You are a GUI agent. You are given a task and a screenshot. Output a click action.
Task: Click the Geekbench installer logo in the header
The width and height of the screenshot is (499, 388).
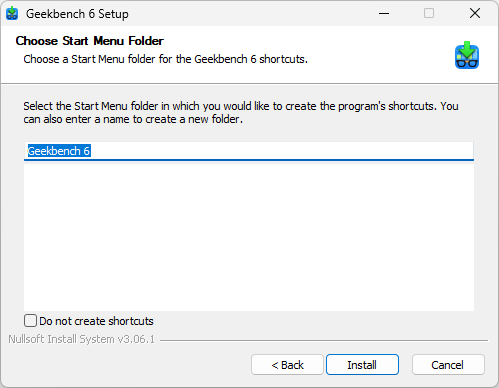pyautogui.click(x=467, y=55)
